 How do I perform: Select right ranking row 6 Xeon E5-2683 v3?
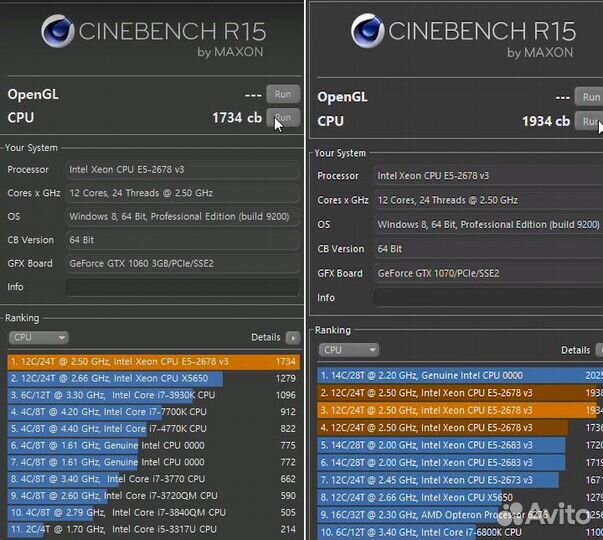pos(460,463)
